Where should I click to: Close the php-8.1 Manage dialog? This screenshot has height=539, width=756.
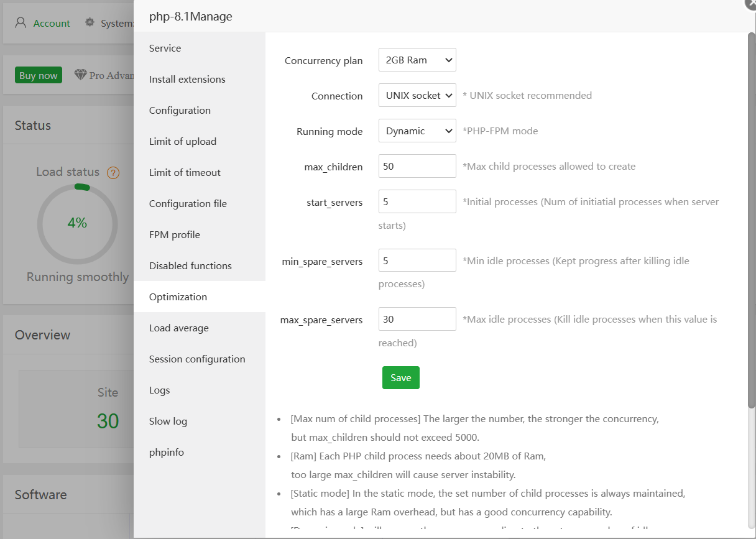pos(751,3)
